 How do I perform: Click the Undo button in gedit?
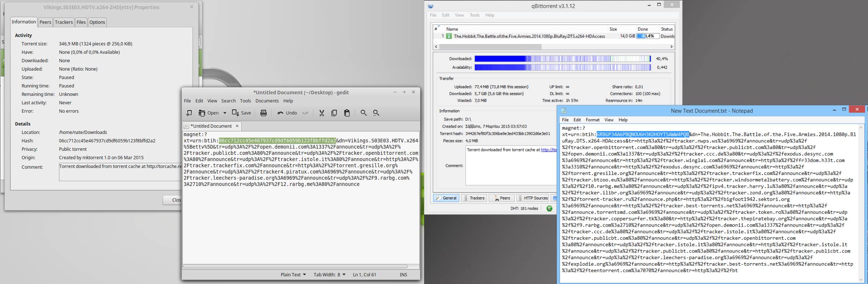287,113
